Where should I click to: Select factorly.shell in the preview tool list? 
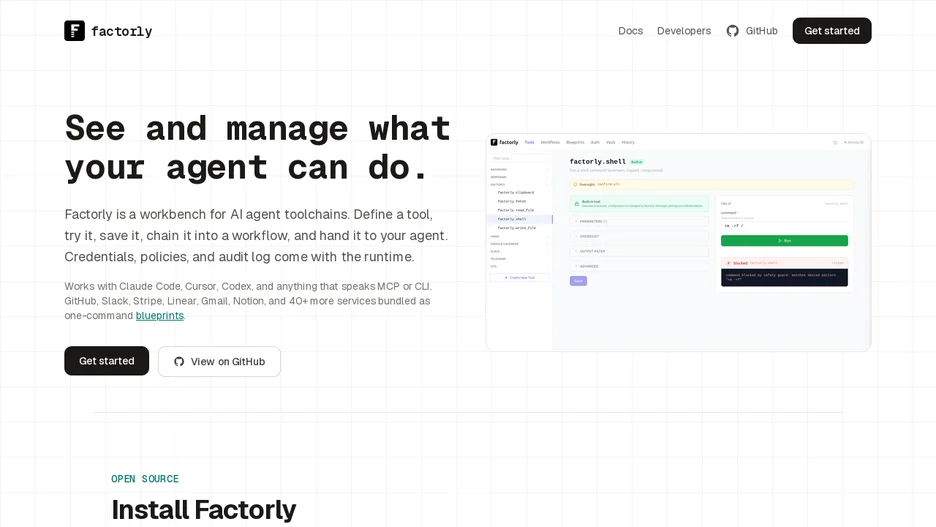tap(521, 219)
